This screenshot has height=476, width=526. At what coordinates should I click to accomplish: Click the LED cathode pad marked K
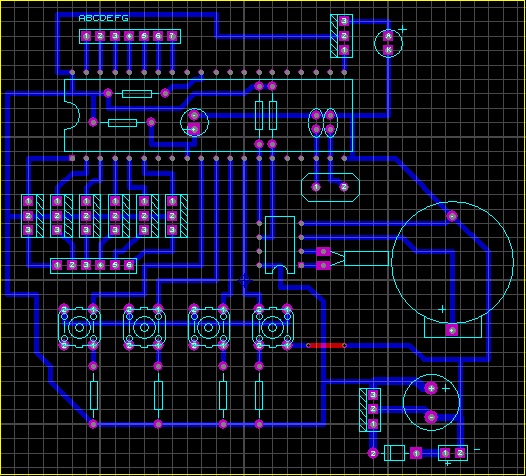(x=388, y=50)
